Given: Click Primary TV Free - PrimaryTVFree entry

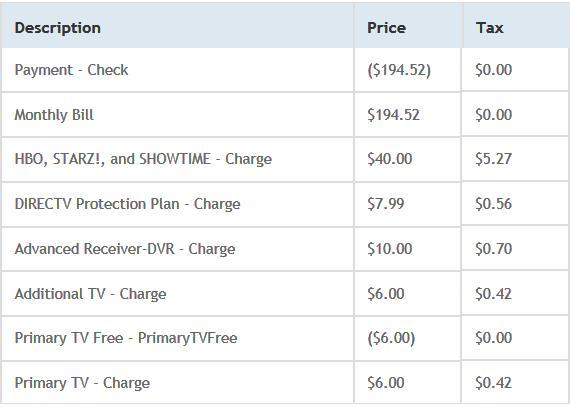Looking at the screenshot, I should click(x=126, y=338).
